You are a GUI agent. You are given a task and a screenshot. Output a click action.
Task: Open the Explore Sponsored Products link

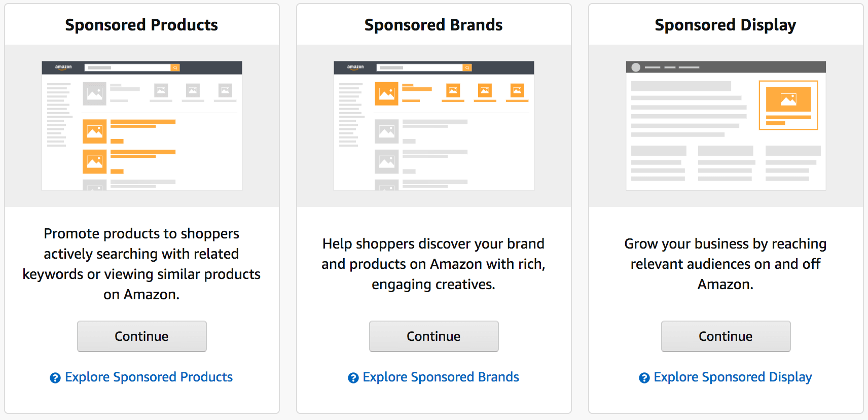pyautogui.click(x=149, y=377)
